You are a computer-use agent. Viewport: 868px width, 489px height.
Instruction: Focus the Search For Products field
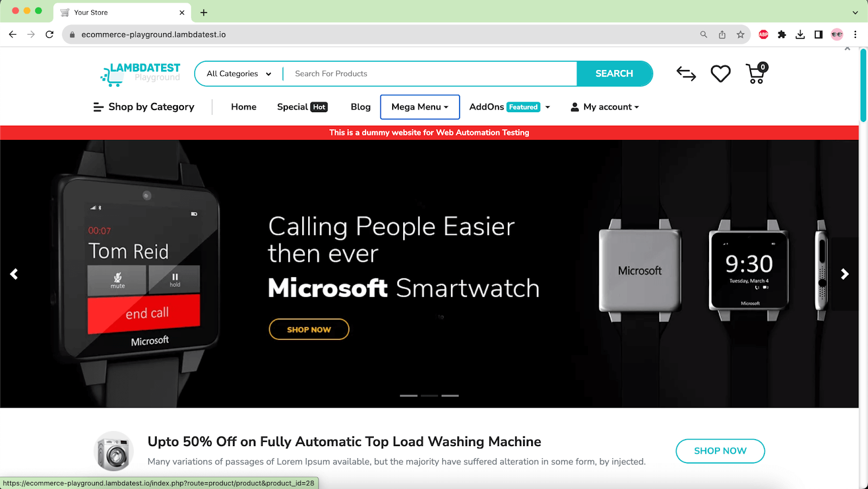(430, 74)
